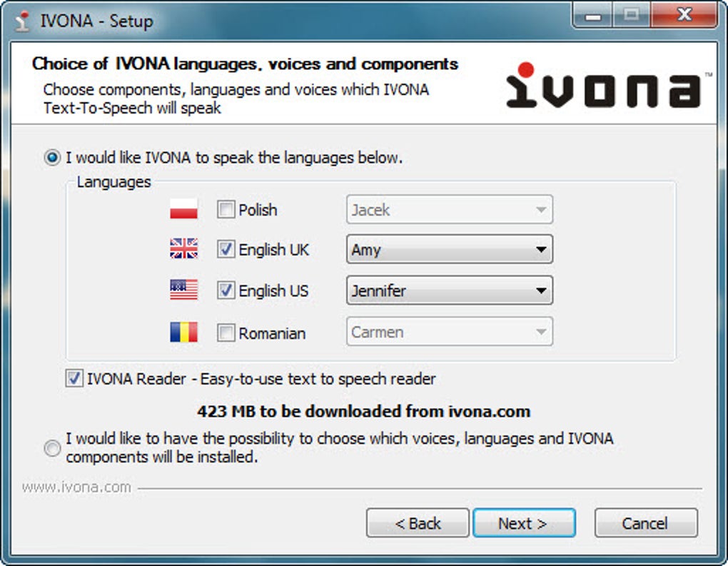Minimize the IVONA Setup window

click(x=593, y=16)
